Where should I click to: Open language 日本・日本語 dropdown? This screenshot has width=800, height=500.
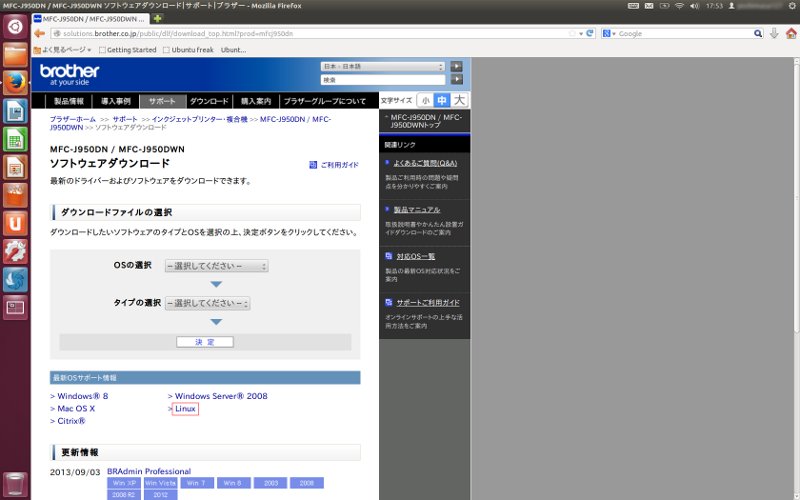pos(383,66)
